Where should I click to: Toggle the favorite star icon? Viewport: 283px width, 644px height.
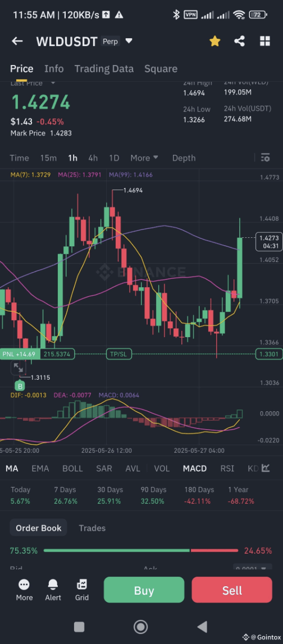tap(214, 41)
